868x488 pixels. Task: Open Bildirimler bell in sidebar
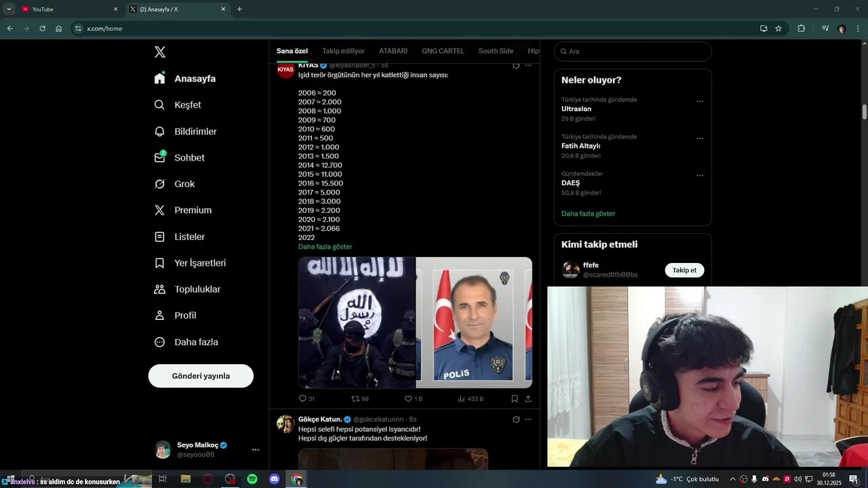tap(159, 131)
